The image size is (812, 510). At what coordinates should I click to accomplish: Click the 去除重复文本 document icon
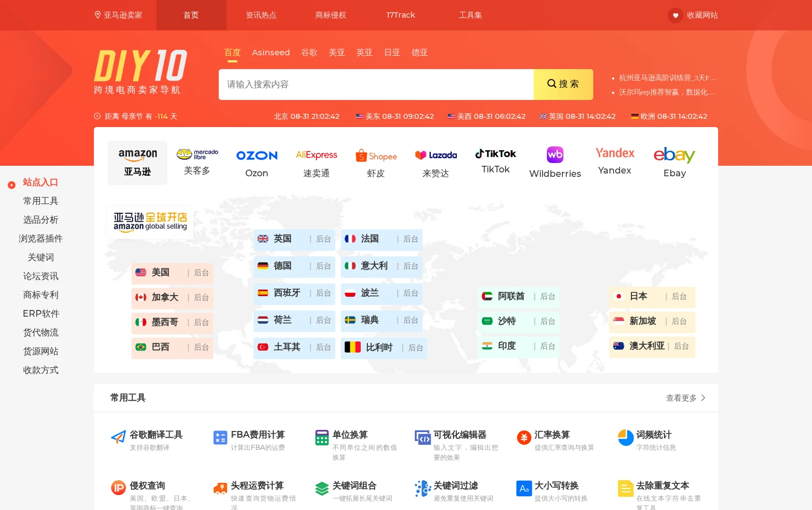click(625, 488)
